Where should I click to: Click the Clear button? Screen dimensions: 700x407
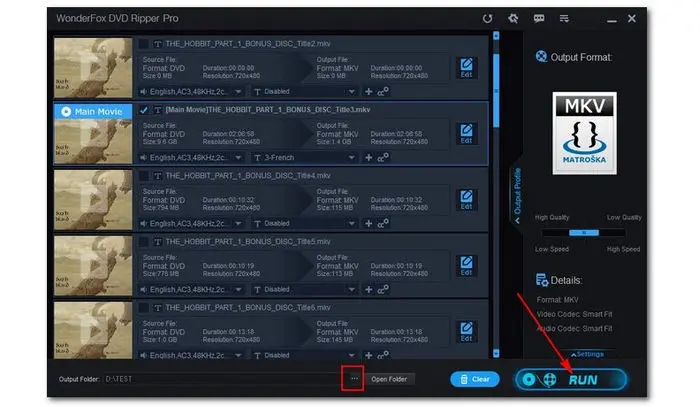pyautogui.click(x=475, y=379)
